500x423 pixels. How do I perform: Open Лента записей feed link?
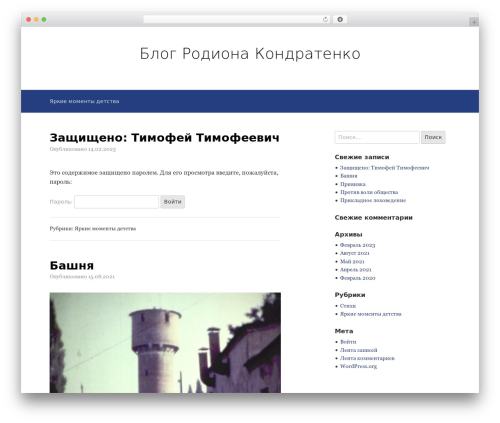(x=359, y=350)
